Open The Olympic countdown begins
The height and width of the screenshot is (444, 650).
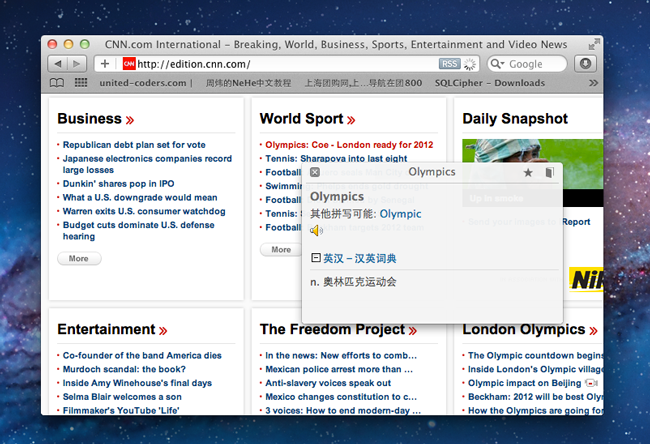(536, 355)
